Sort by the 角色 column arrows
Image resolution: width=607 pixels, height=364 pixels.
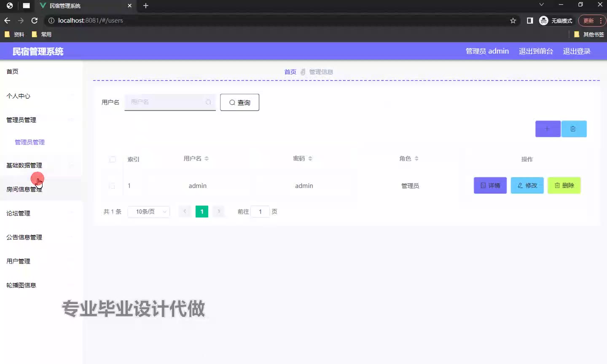tap(416, 159)
